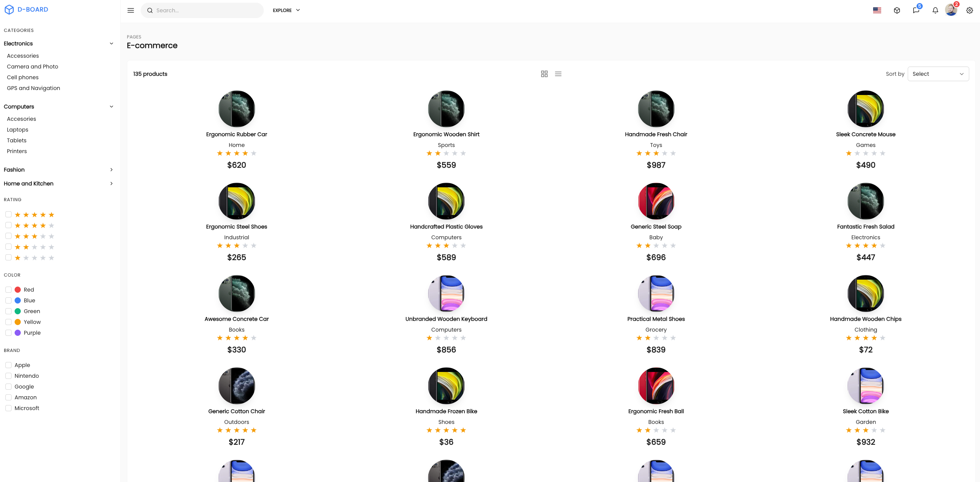Viewport: 980px width, 482px height.
Task: Check the four-star rating filter
Action: click(x=8, y=225)
